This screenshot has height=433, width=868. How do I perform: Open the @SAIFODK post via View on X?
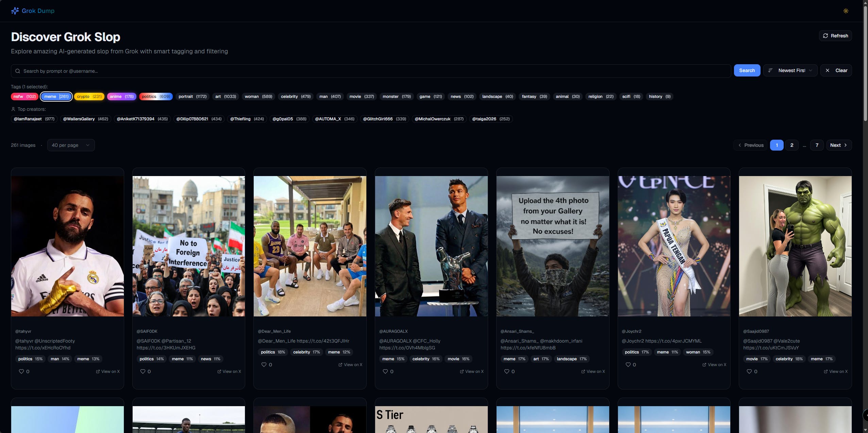coord(229,371)
